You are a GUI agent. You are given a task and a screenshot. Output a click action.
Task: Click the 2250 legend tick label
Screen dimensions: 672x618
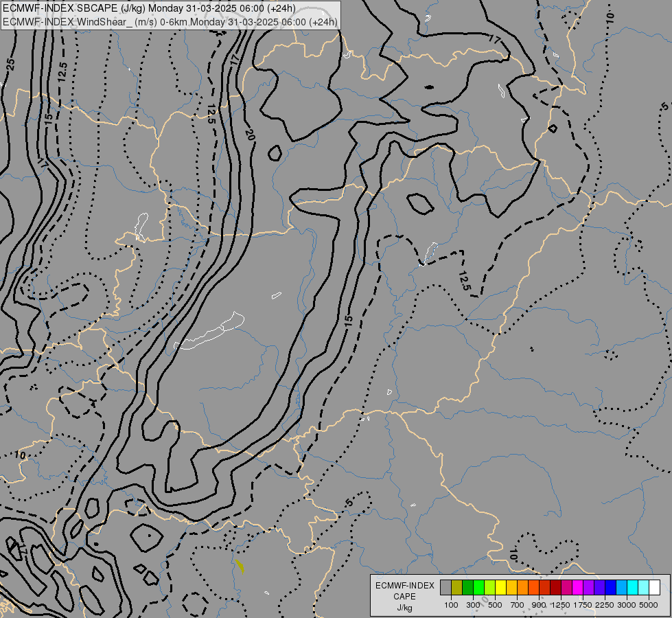605,605
